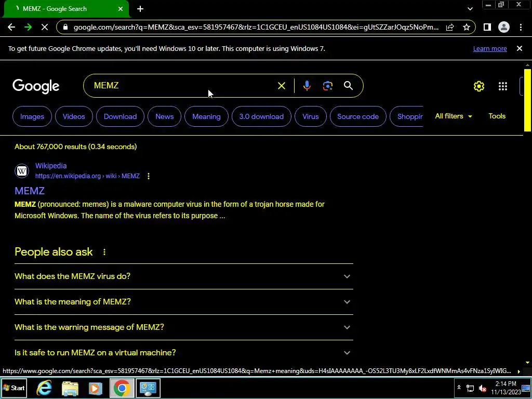Click the Google logo
The image size is (532, 399).
[36, 86]
